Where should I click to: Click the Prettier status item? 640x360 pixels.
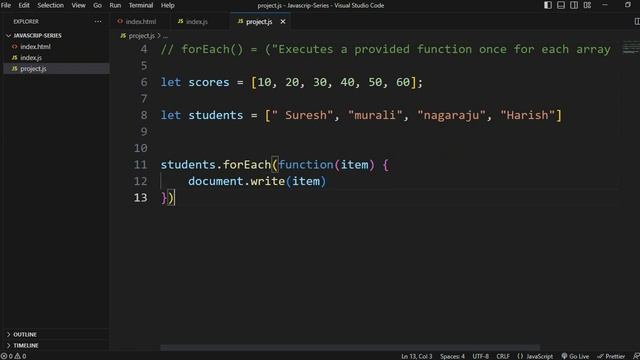(611, 356)
